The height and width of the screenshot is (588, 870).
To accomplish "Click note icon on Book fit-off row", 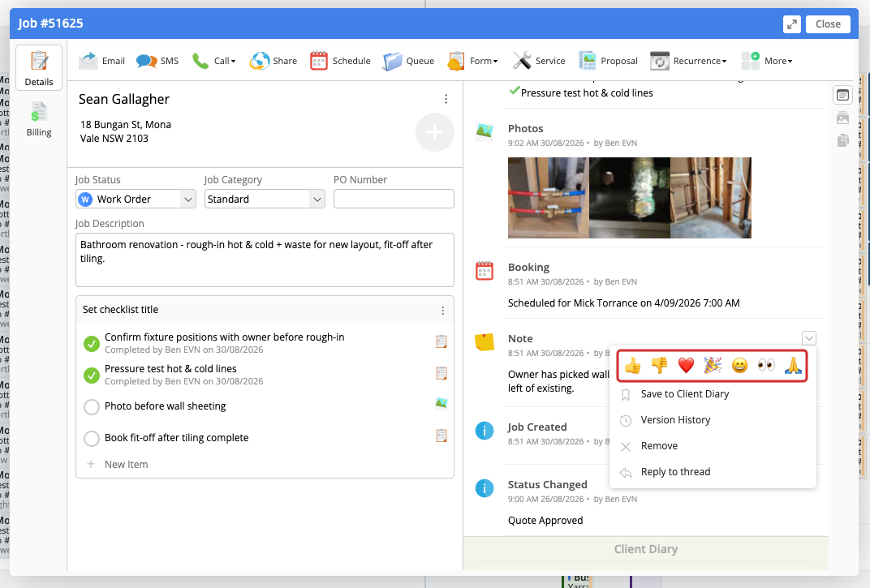I will tap(441, 436).
